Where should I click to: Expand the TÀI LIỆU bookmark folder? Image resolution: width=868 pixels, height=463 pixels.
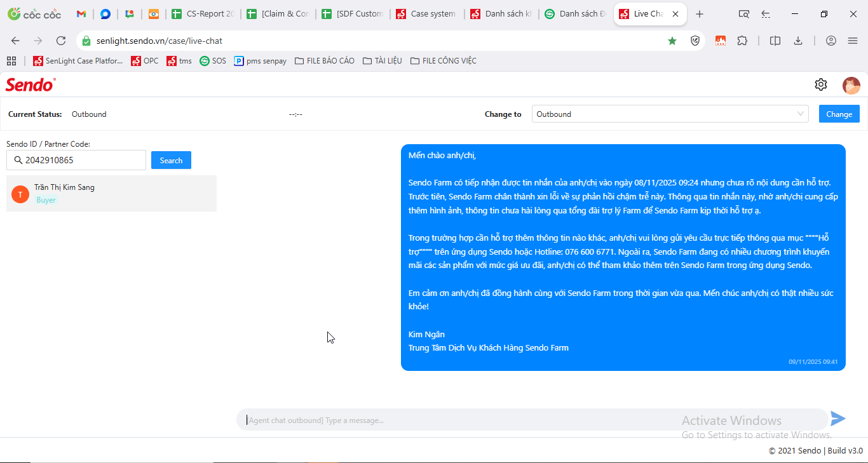pyautogui.click(x=383, y=61)
